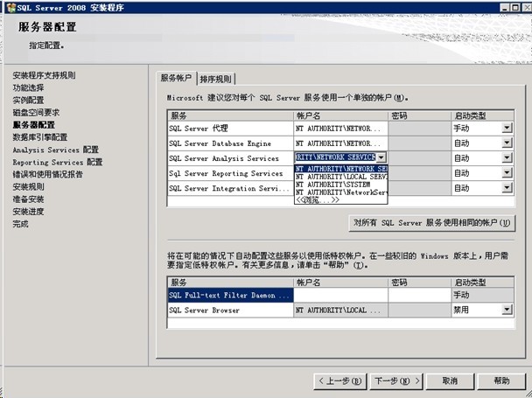Screen dimensions: 532x398
Task: Click 对所有 SQL Server 服务使用相同的帐户 button
Action: [432, 223]
